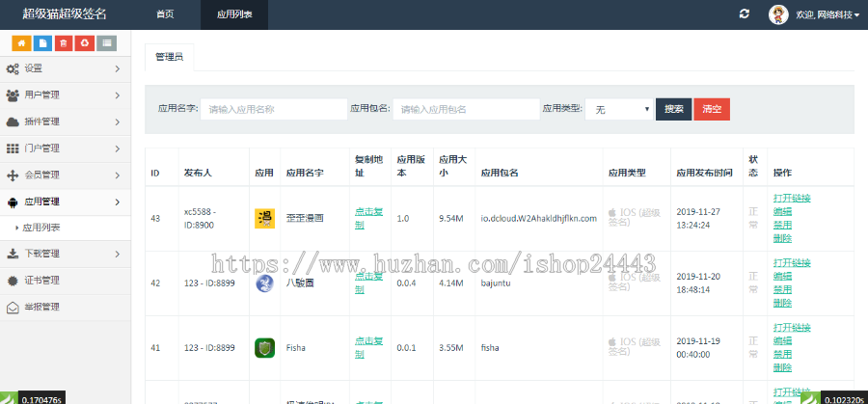Collapse the 应用管理 menu chevron
Viewport: 868px width, 404px height.
pos(118,202)
